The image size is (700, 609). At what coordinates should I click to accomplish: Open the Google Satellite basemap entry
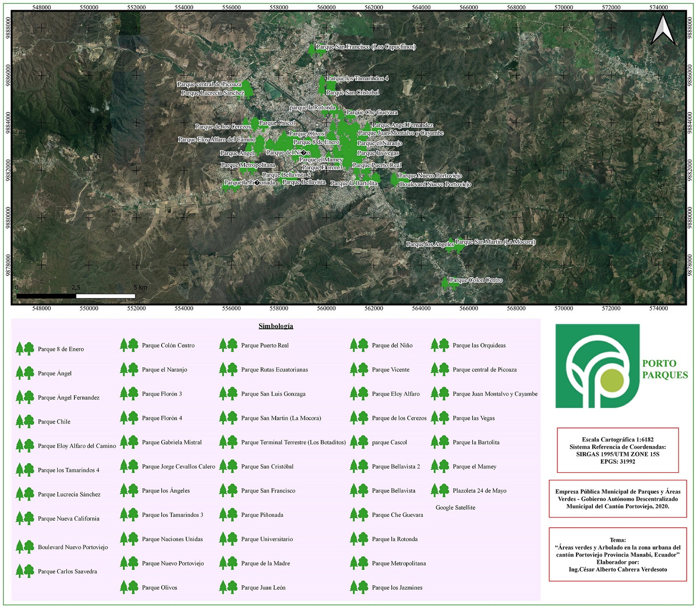(455, 507)
